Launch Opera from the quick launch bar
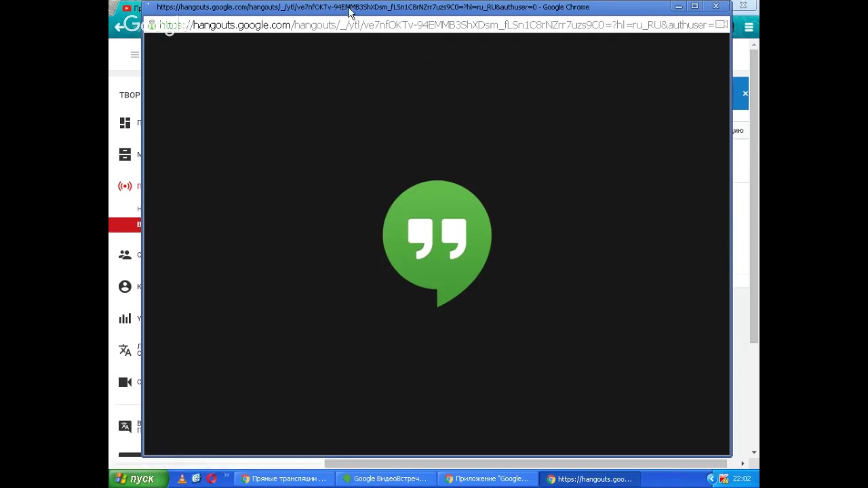Screen dimensions: 868x488 point(212,479)
